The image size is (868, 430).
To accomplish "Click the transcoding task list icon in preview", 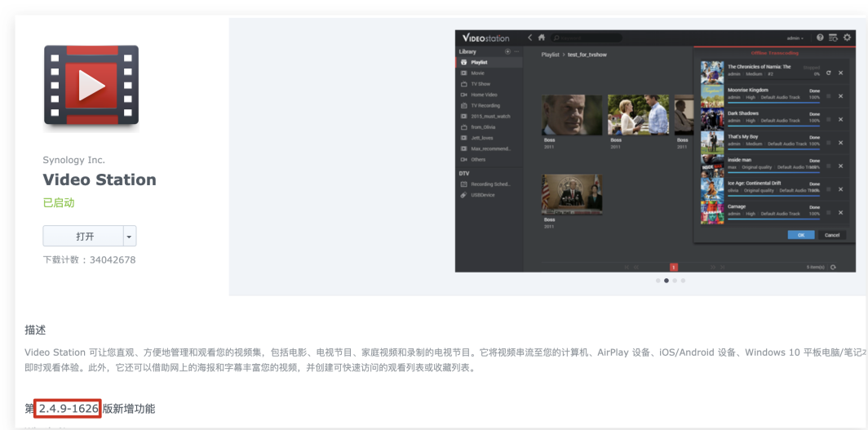I will pos(833,38).
